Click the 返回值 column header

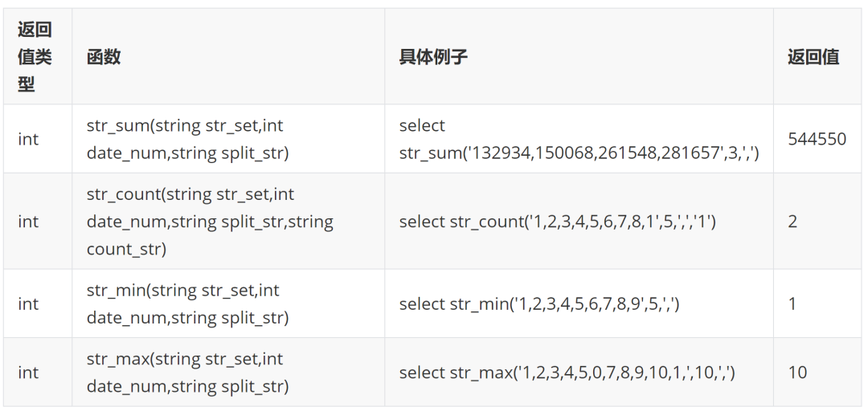coord(813,57)
